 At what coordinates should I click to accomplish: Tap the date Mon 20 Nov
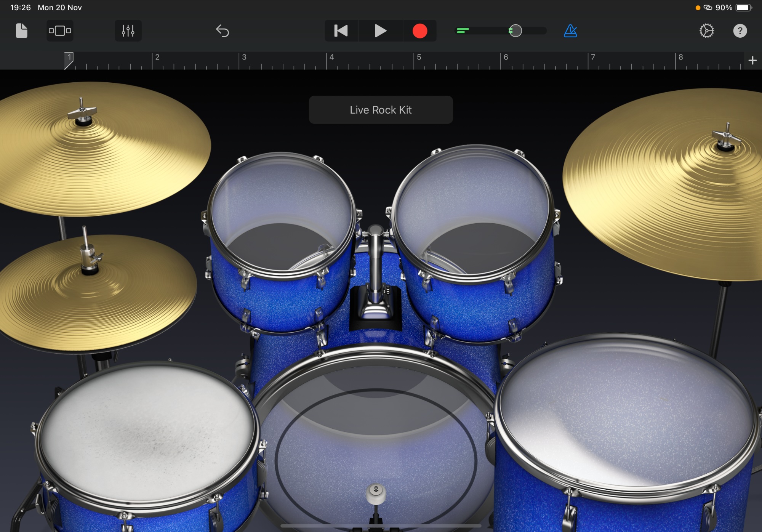tap(60, 8)
